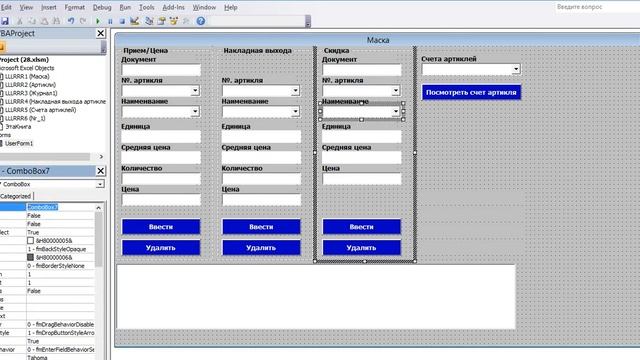This screenshot has height=360, width=640.
Task: Click the Copy icon in the toolbar
Action: coord(32,21)
